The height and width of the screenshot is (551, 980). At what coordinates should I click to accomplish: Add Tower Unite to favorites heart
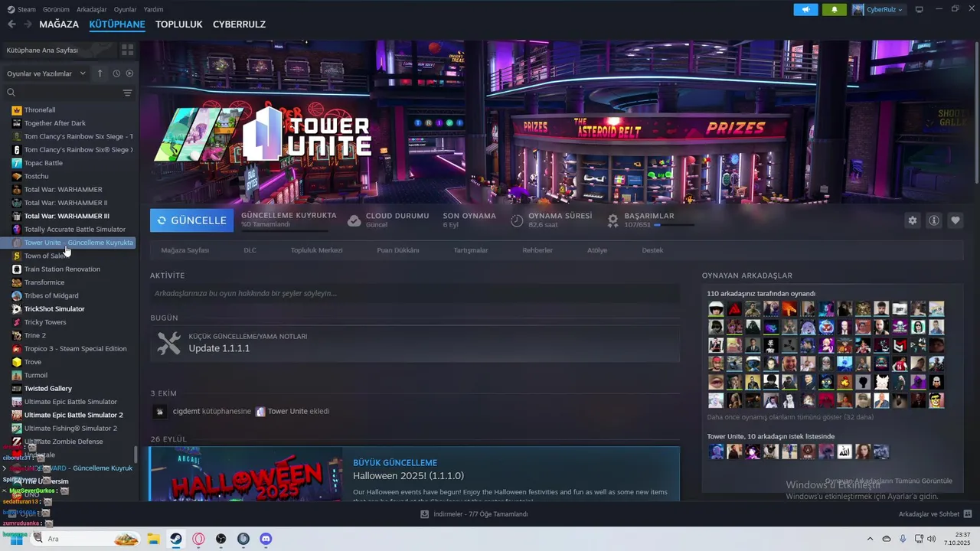point(955,220)
